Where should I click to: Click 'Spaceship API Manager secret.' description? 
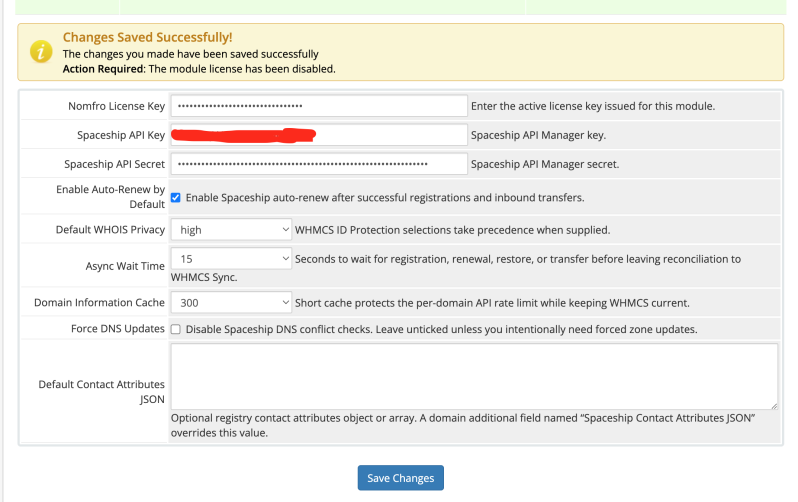point(545,164)
